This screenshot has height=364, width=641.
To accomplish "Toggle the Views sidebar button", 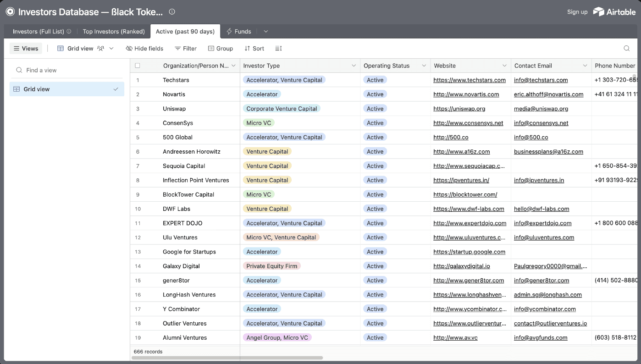I will pos(26,49).
